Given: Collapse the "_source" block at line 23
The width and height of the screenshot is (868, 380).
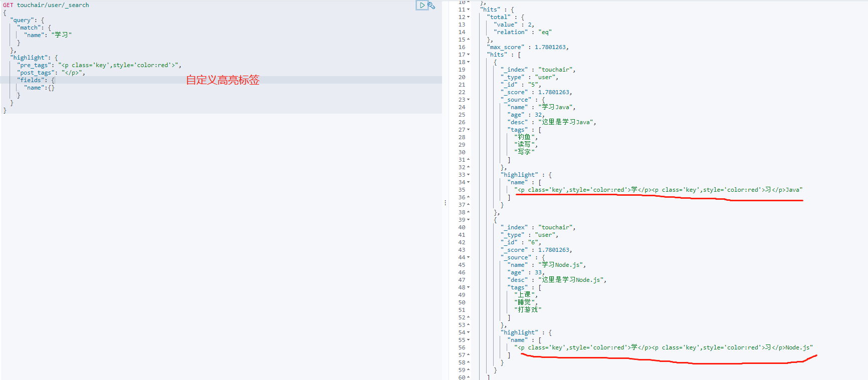Looking at the screenshot, I should pos(469,100).
